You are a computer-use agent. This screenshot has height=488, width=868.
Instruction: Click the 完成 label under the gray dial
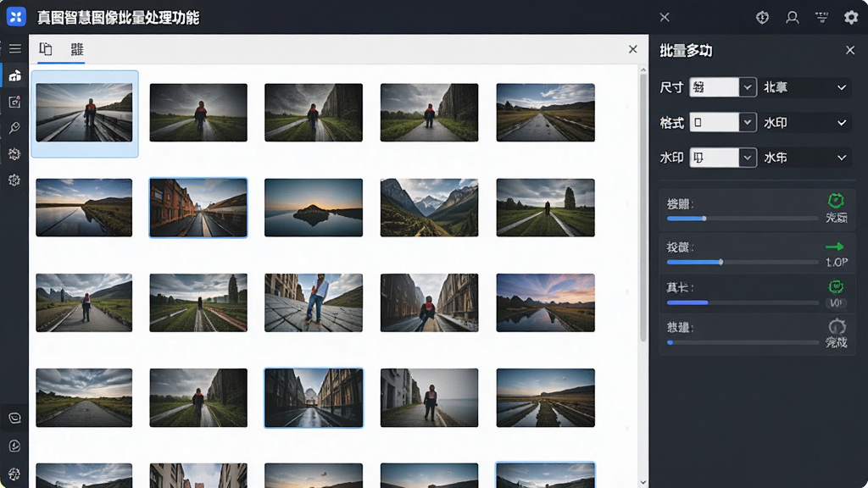point(837,342)
